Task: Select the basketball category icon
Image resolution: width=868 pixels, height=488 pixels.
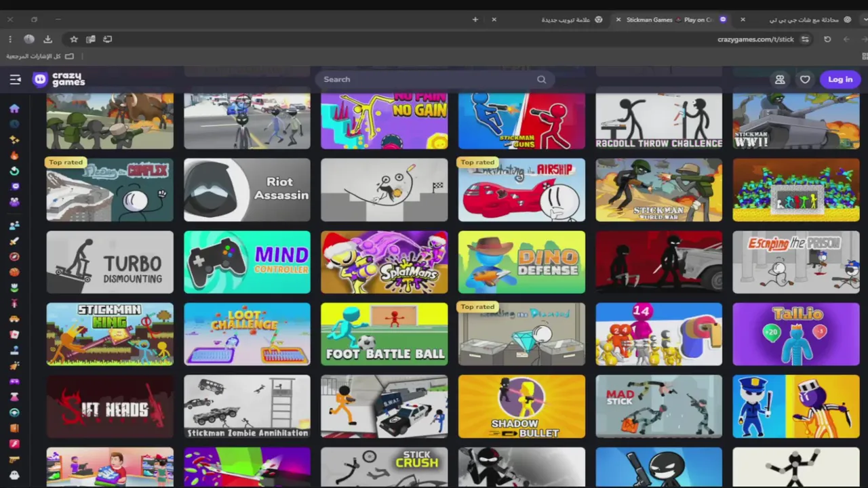Action: (14, 272)
